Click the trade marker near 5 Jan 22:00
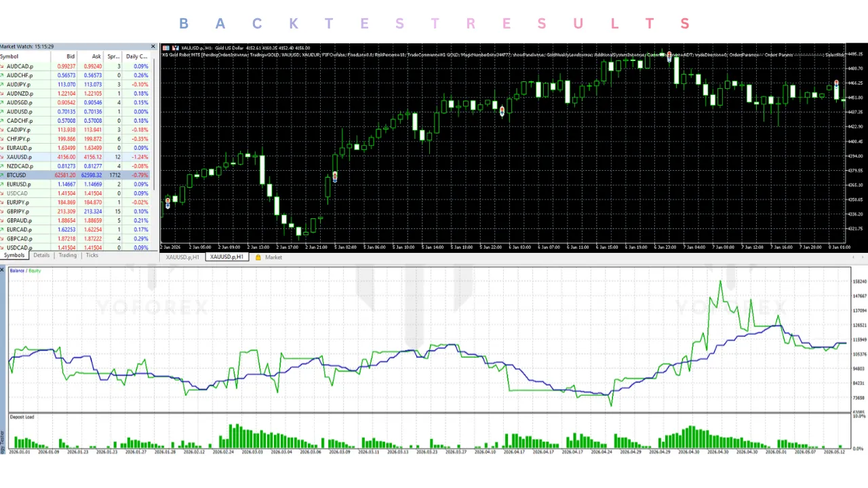The height and width of the screenshot is (488, 868). pos(502,110)
